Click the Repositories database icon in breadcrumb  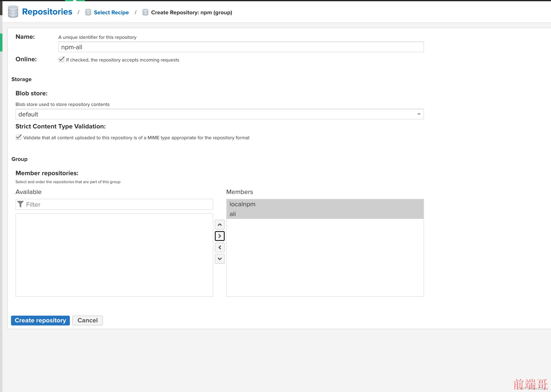click(x=13, y=12)
